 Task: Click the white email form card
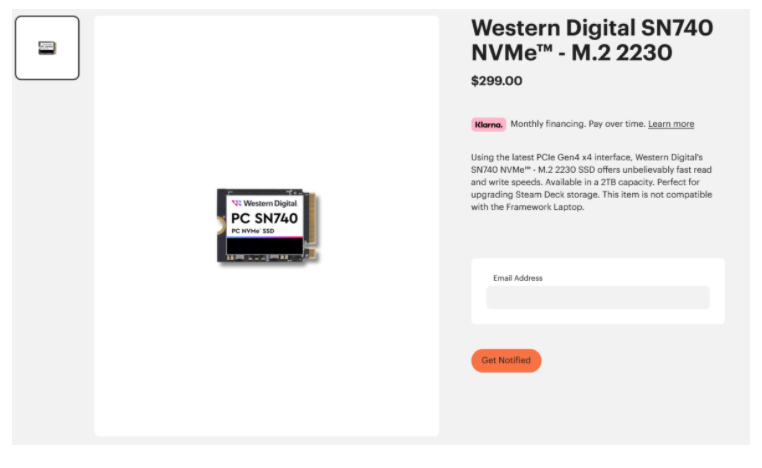[598, 291]
